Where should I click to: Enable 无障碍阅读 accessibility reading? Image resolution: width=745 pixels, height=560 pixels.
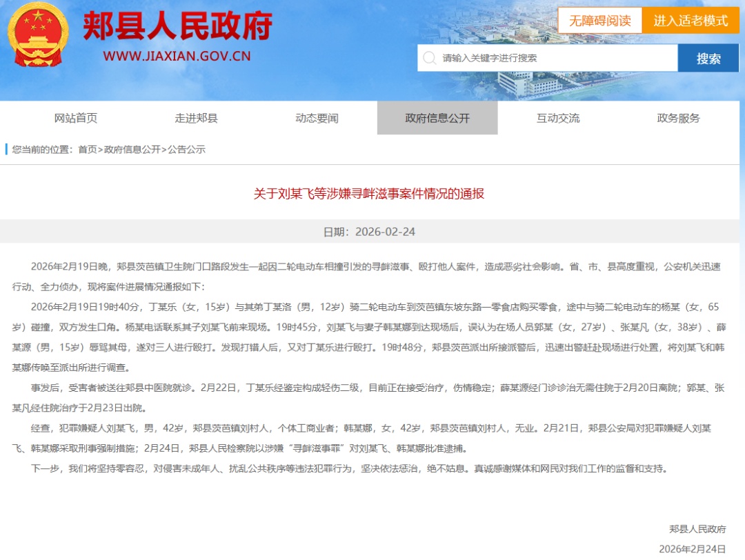coord(599,21)
